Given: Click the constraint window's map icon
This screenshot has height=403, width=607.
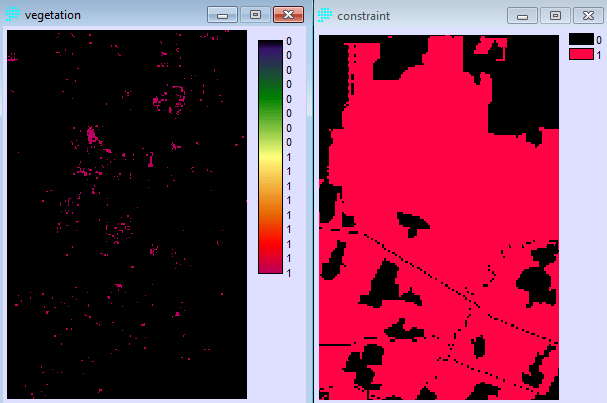Looking at the screenshot, I should (x=327, y=16).
